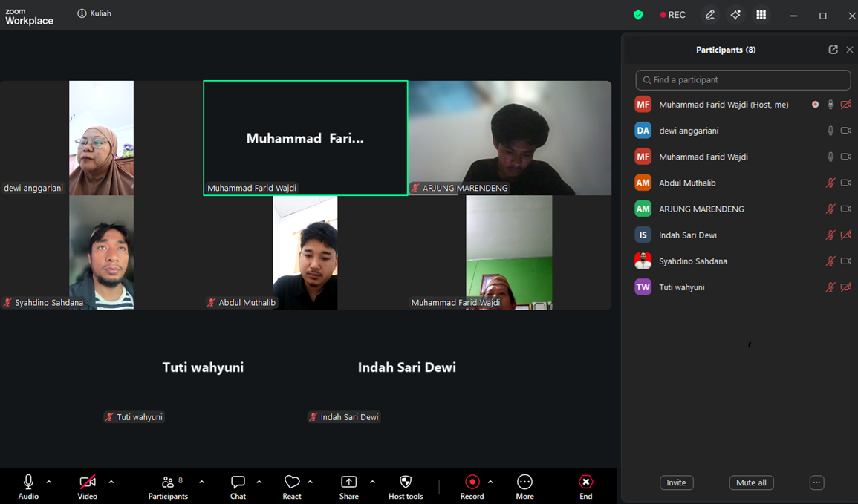Select dewi anggariani's video tile
The height and width of the screenshot is (504, 858).
(101, 138)
